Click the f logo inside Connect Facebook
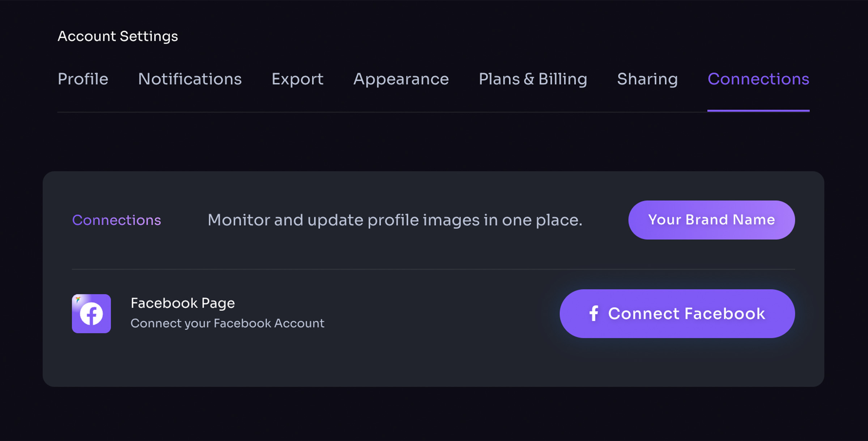 [x=593, y=314]
